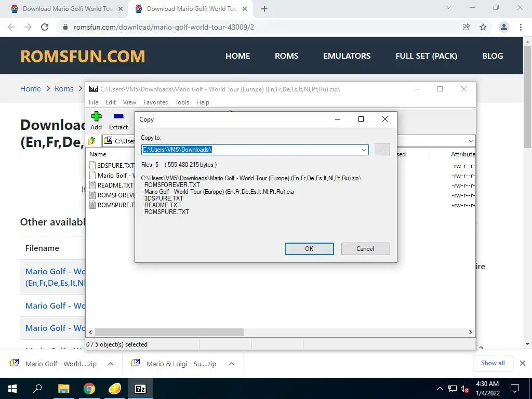Open BLOG in the site navigation
The height and width of the screenshot is (399, 532).
click(493, 56)
